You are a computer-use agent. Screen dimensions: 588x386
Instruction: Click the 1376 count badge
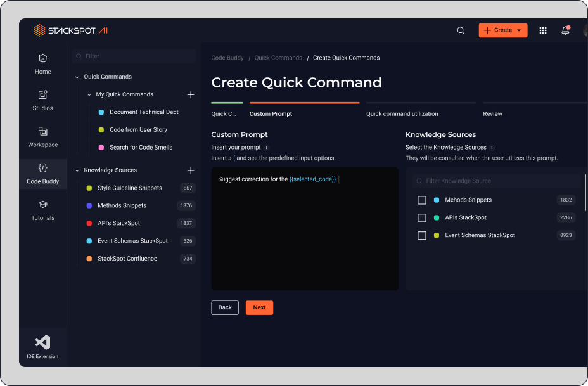186,205
